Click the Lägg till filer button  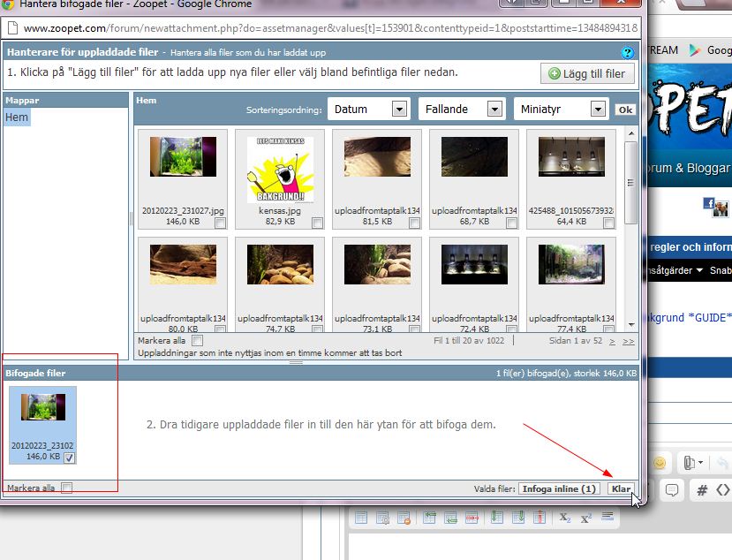pyautogui.click(x=587, y=74)
